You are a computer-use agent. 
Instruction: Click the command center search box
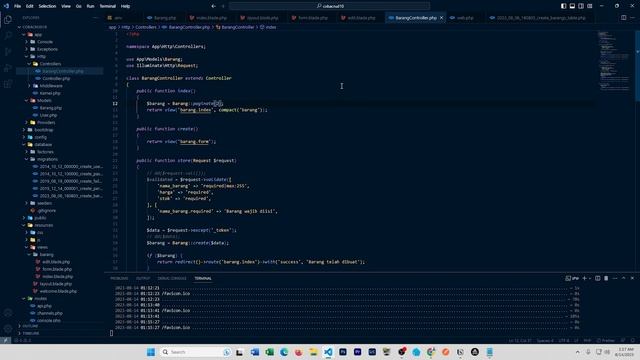pos(329,6)
